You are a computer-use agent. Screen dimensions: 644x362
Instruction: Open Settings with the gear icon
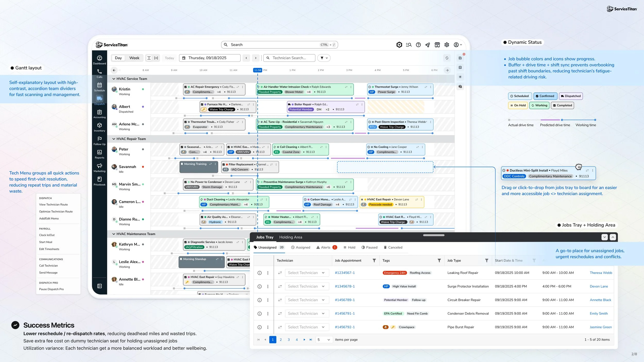click(x=447, y=45)
